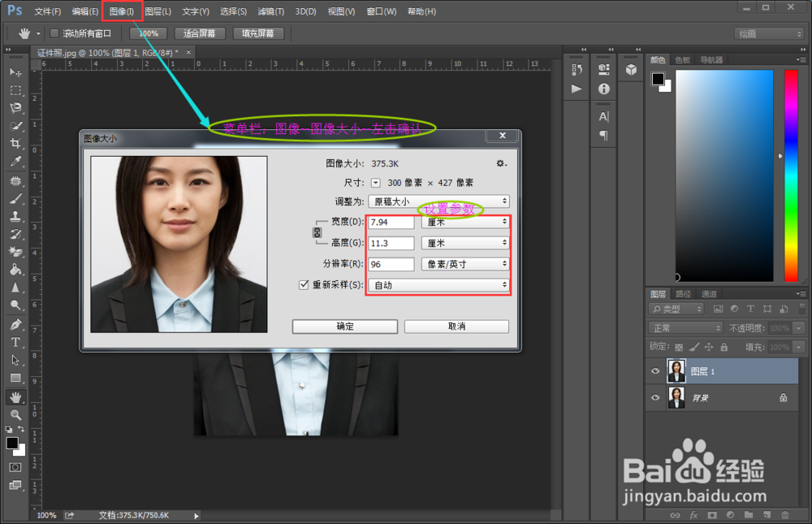
Task: Select the Hand tool in toolbox
Action: point(15,397)
